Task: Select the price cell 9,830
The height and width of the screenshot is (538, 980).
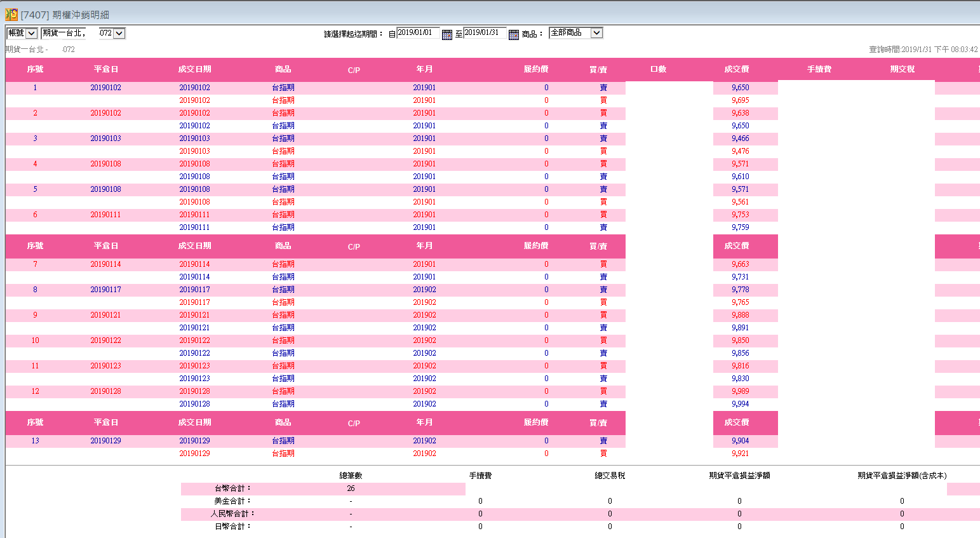Action: 740,379
